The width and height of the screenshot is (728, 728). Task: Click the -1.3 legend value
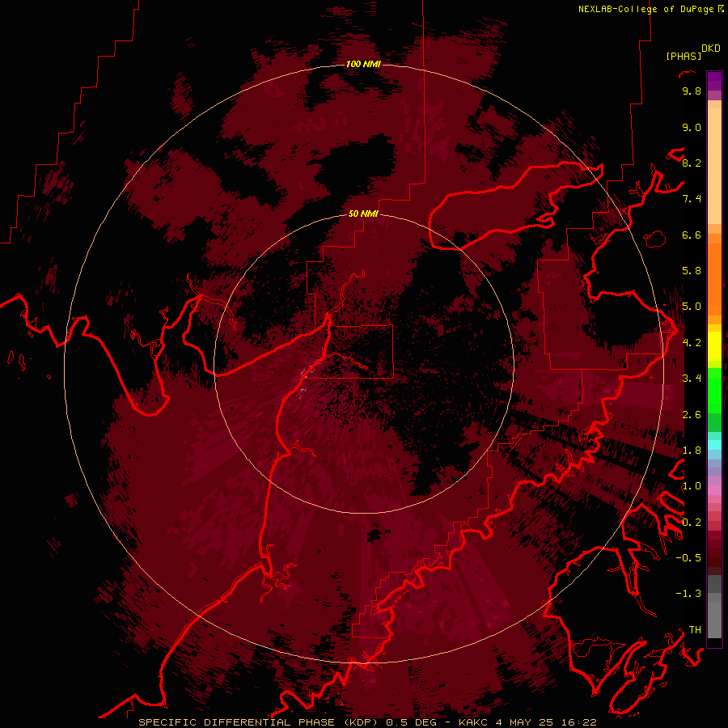tap(688, 594)
